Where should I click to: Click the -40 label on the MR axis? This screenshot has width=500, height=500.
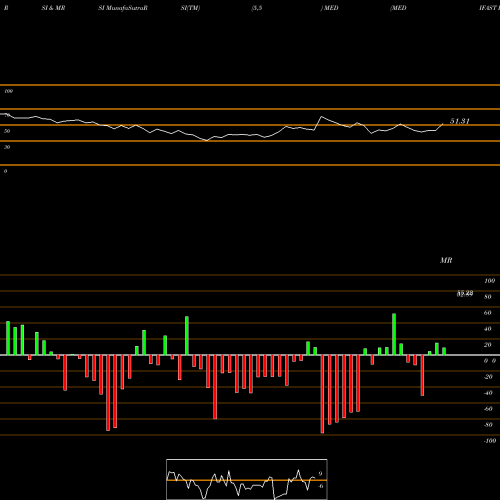pyautogui.click(x=488, y=393)
